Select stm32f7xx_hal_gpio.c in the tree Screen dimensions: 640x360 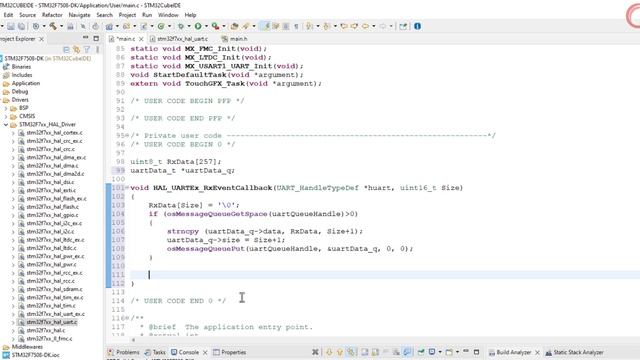(52, 215)
